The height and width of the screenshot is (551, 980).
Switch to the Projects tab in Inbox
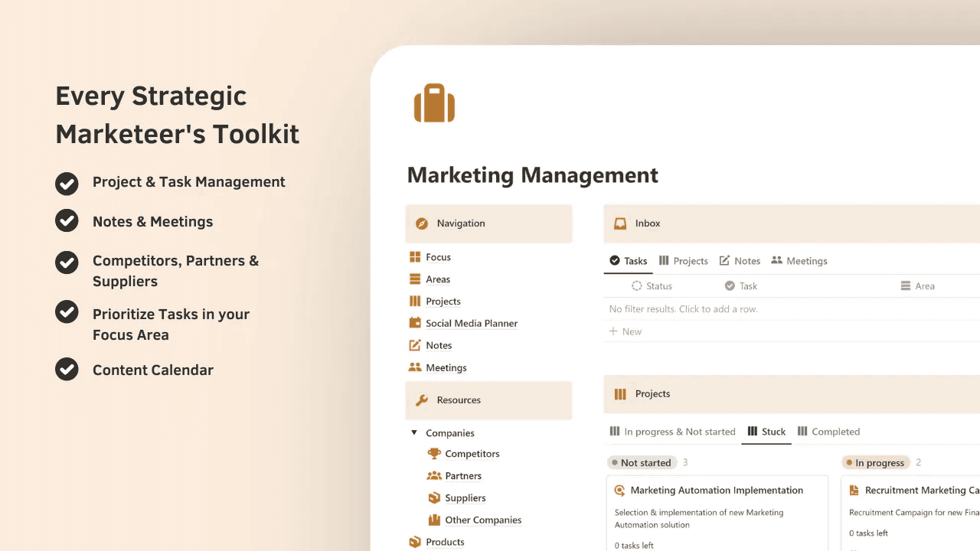click(x=683, y=261)
